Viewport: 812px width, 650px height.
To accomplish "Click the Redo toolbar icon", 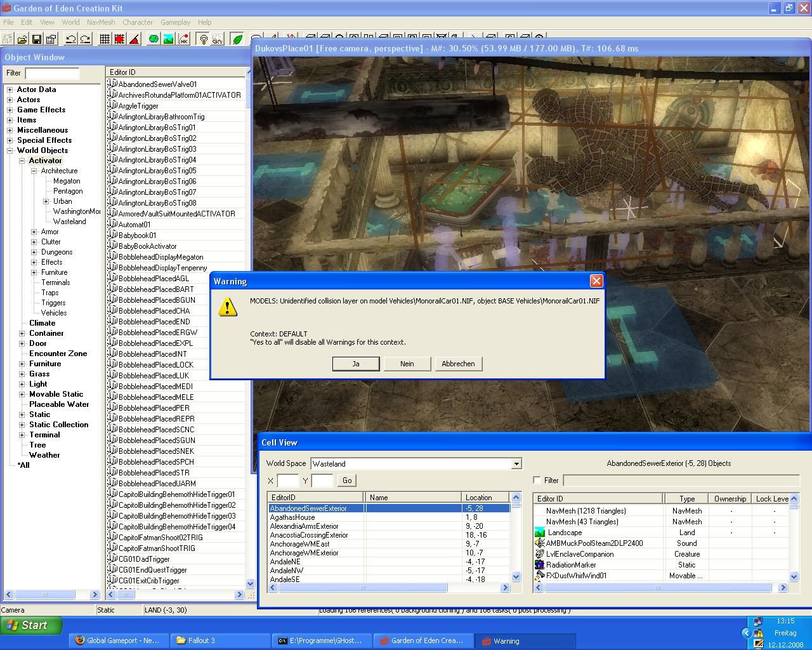I will [85, 39].
